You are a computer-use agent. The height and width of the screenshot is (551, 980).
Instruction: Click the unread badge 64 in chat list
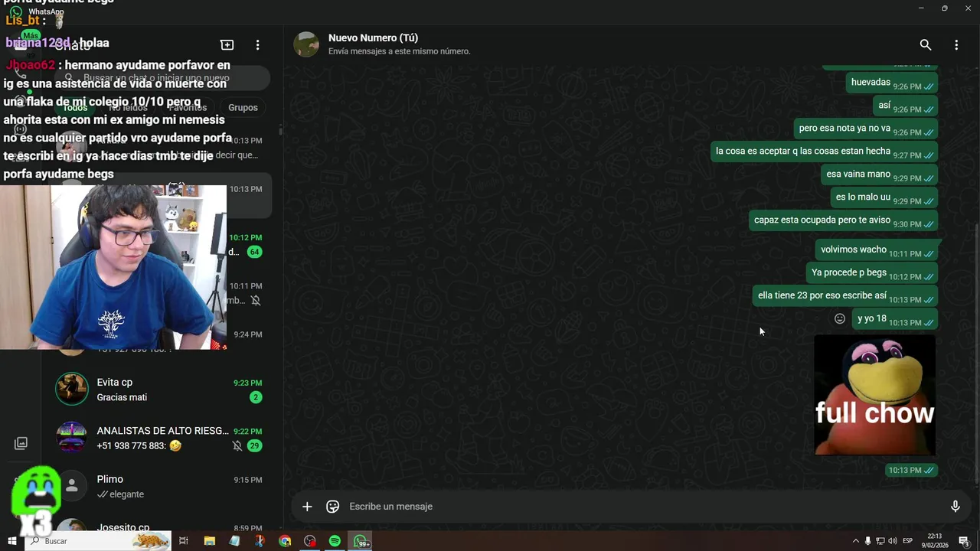coord(254,252)
